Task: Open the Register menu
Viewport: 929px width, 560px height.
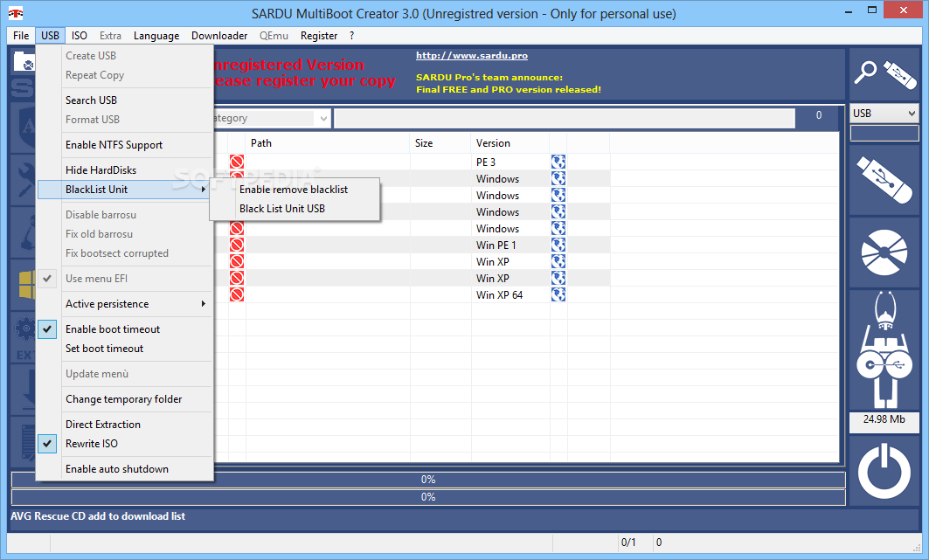Action: tap(319, 36)
